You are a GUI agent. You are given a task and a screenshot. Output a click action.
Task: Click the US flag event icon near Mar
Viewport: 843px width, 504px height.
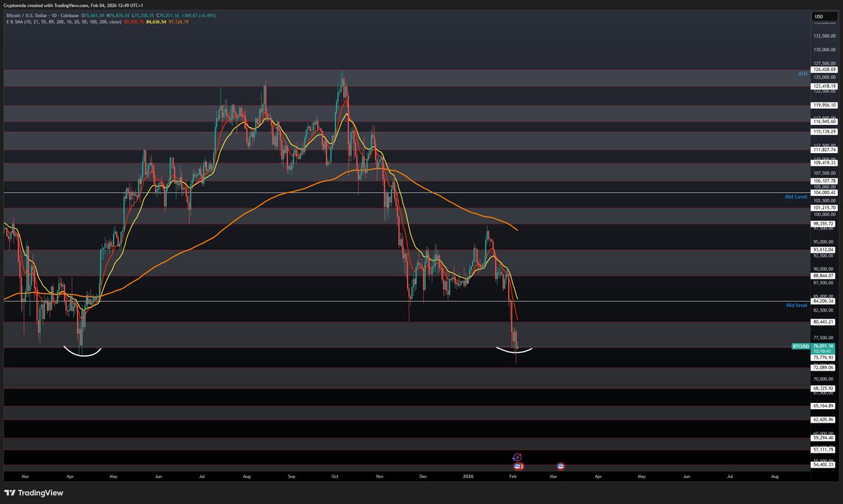pos(561,465)
